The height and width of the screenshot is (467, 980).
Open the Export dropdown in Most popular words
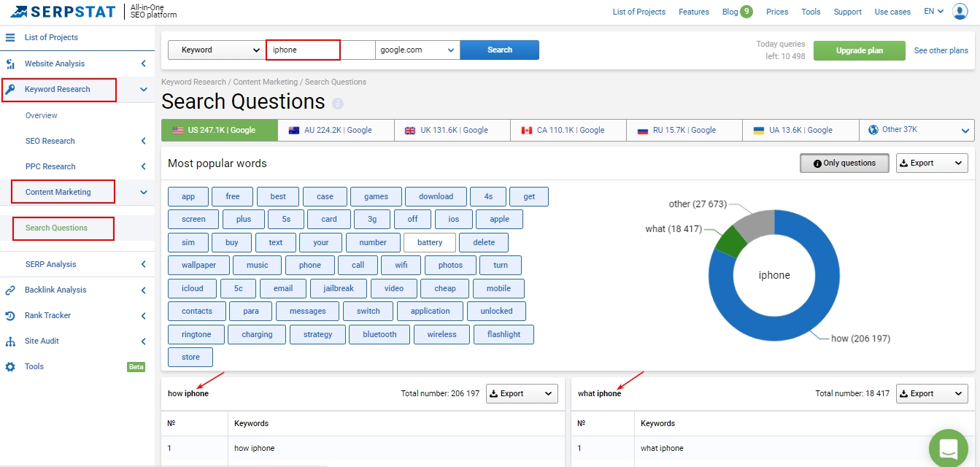point(932,163)
